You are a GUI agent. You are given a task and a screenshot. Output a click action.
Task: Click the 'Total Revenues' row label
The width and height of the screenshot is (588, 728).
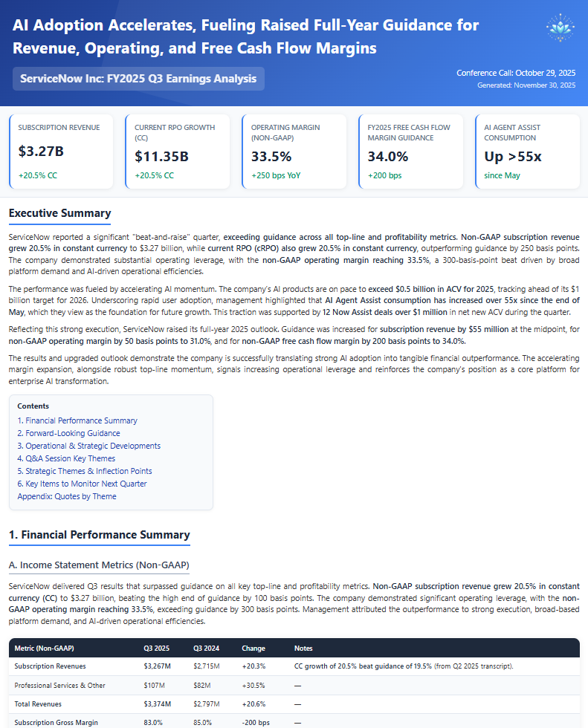pos(38,704)
